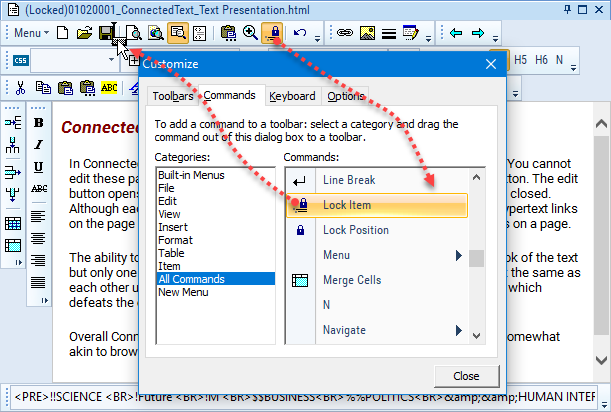Click the move item right tree icon

coord(13,172)
